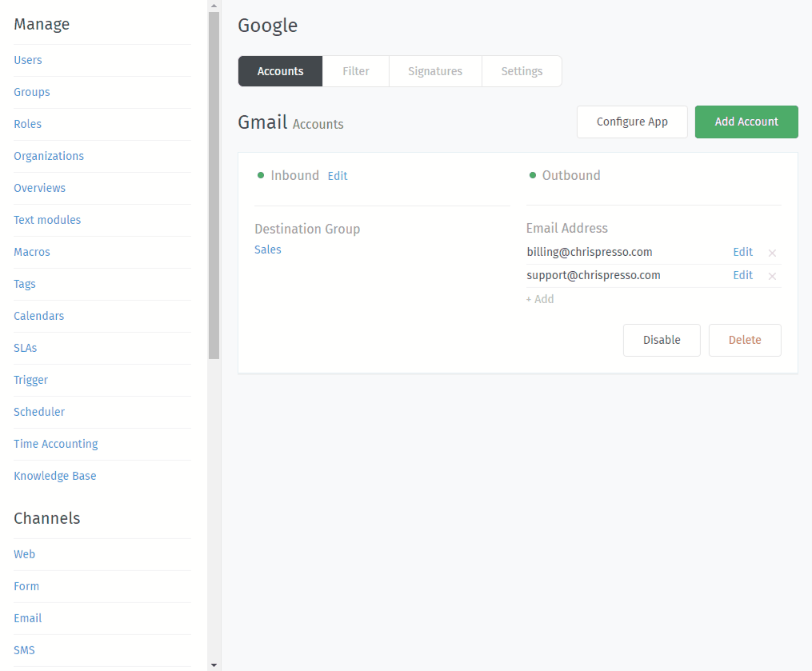The width and height of the screenshot is (812, 671).
Task: Open Macros page
Action: (32, 252)
